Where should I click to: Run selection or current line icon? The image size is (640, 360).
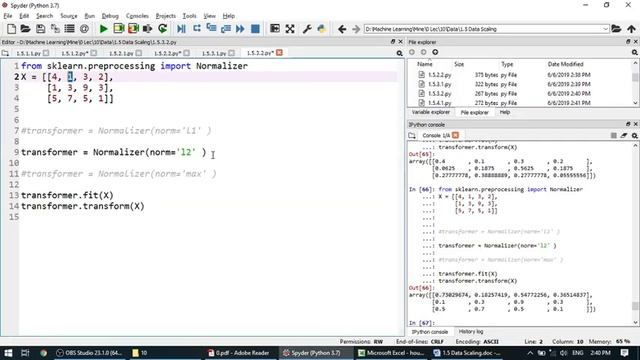[148, 29]
